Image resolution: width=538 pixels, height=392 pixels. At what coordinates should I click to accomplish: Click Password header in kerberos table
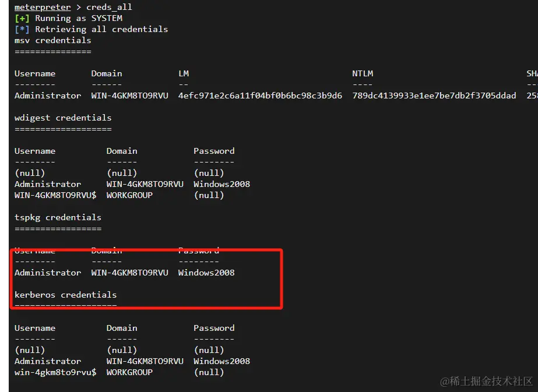click(214, 328)
